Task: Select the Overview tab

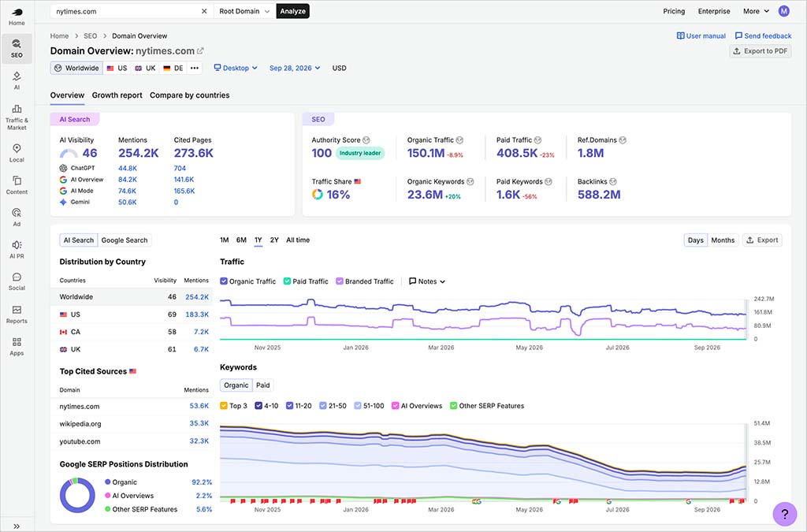Action: 67,95
